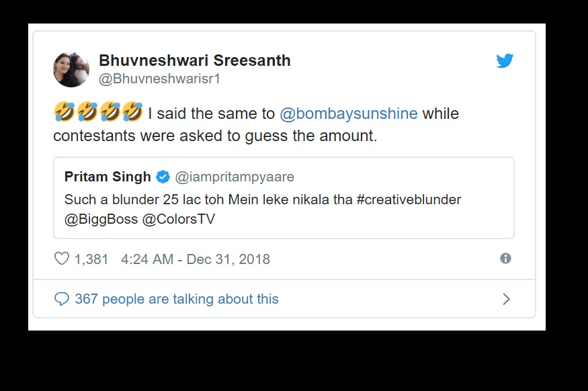Click the speech bubble reply icon
The width and height of the screenshot is (588, 391).
click(x=62, y=299)
